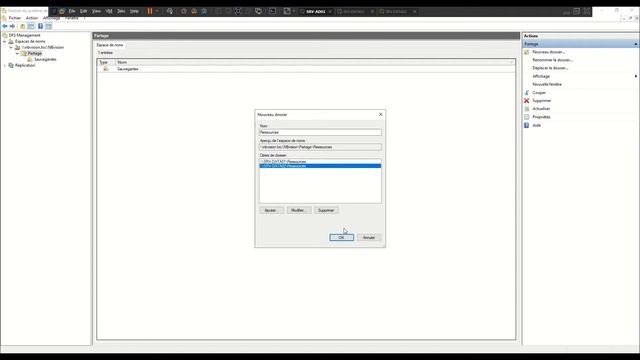Click the take snapshot icon in the VMware toolbar
This screenshot has width=640, height=360.
tap(184, 11)
